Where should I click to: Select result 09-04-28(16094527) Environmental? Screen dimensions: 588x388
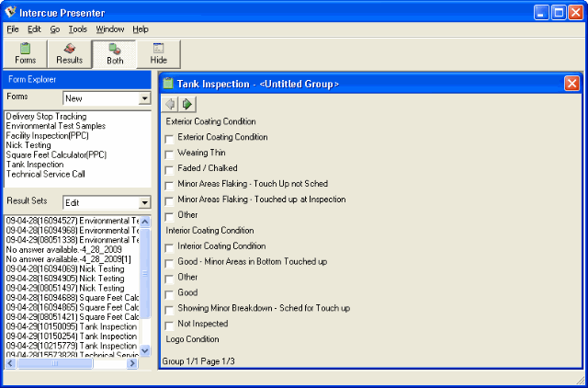[72, 221]
